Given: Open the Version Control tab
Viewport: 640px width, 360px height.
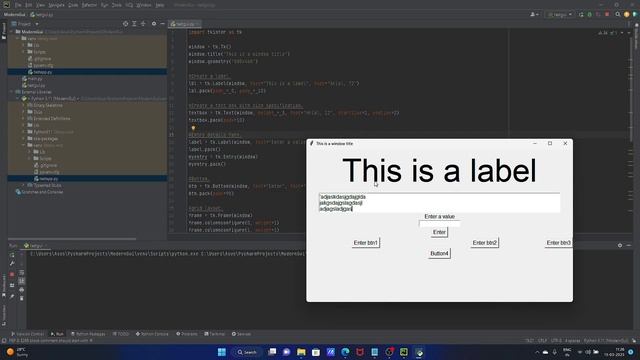Looking at the screenshot, I should pyautogui.click(x=27, y=334).
